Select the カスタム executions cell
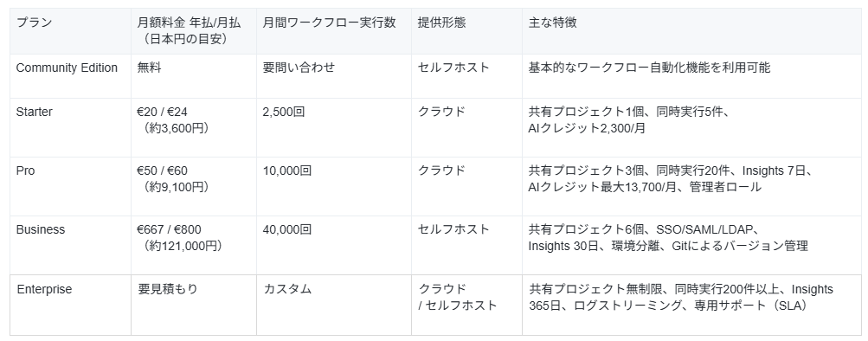This screenshot has width=868, height=341. [334, 305]
